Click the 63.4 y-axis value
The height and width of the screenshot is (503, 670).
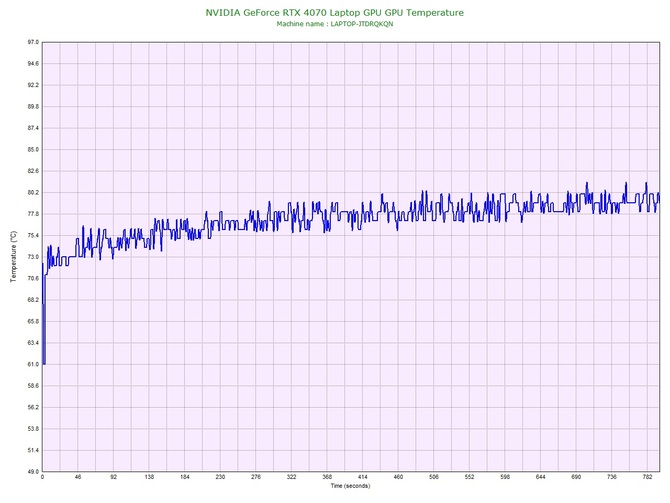(x=33, y=343)
